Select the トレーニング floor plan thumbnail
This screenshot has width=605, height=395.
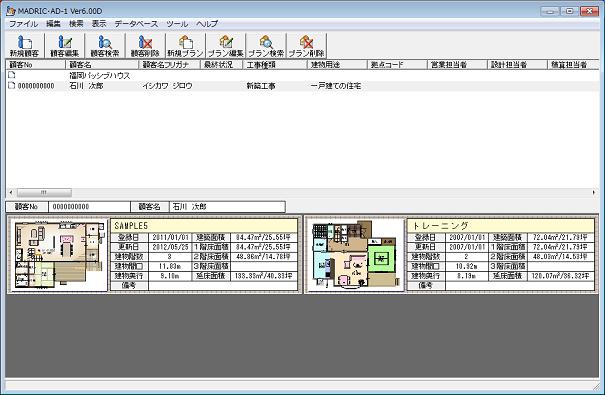point(355,255)
